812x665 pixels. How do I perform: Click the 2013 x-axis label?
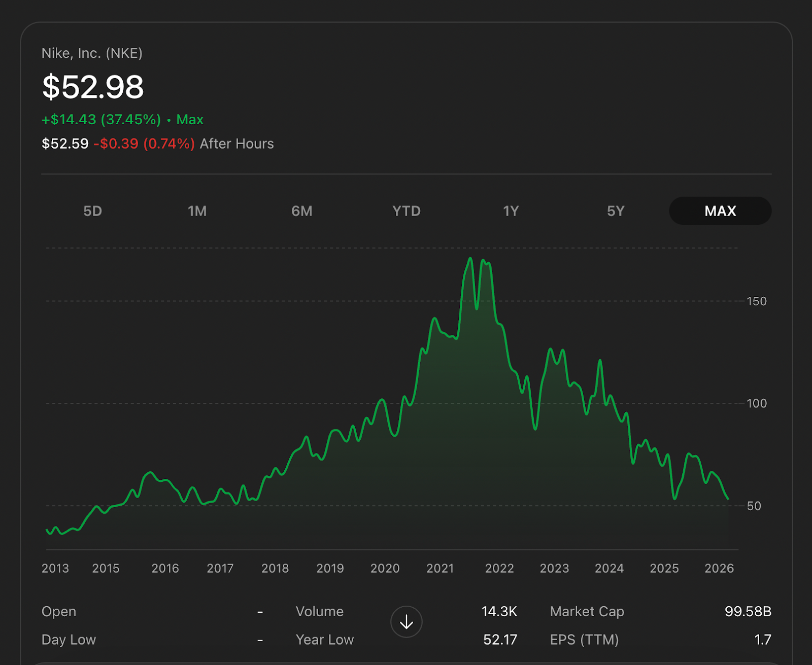pos(55,568)
